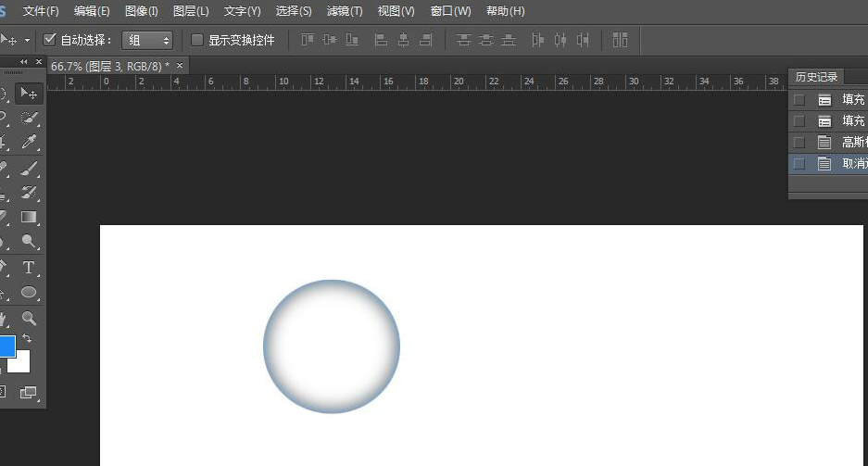Open the 编辑(E) menu
868x466 pixels.
click(x=92, y=11)
